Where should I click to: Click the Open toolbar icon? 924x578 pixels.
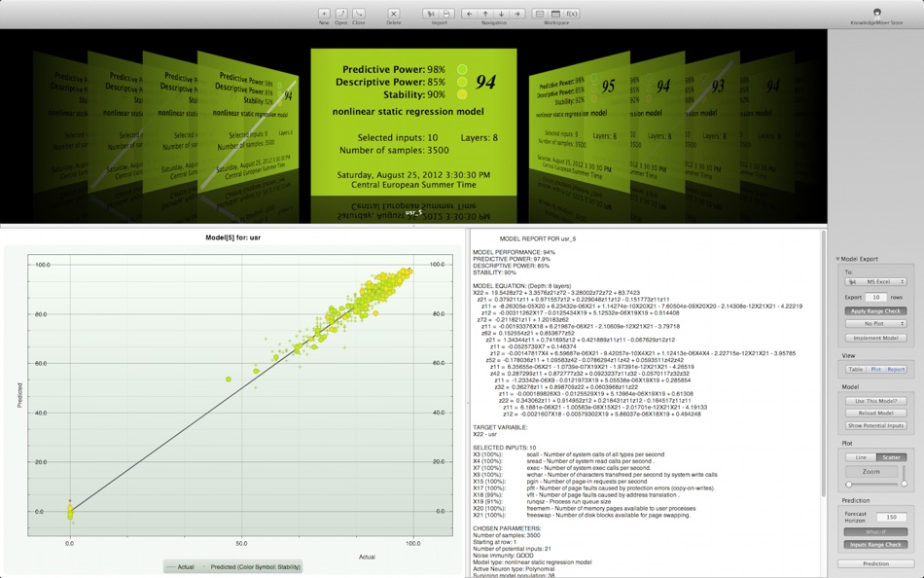tap(341, 13)
